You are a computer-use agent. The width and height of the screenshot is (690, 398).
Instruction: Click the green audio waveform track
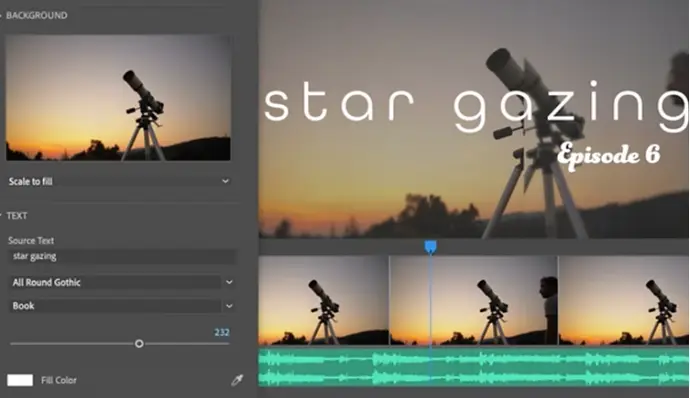(474, 368)
